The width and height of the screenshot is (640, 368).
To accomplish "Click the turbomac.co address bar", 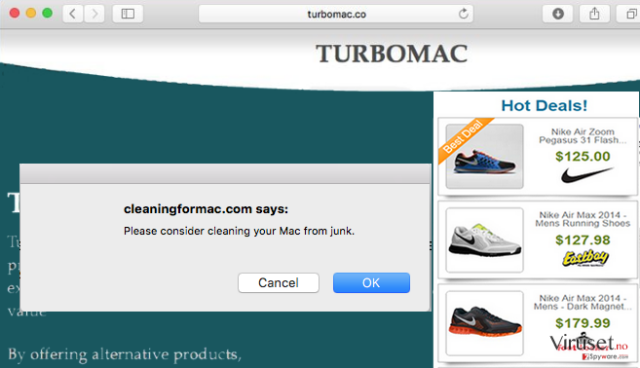I will [336, 14].
